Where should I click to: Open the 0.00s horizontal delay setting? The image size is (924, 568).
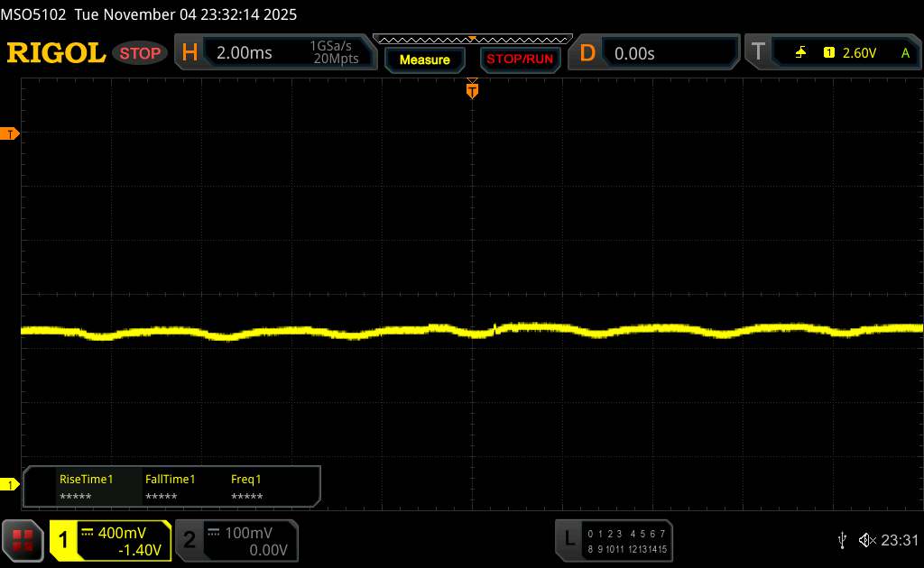(x=634, y=53)
